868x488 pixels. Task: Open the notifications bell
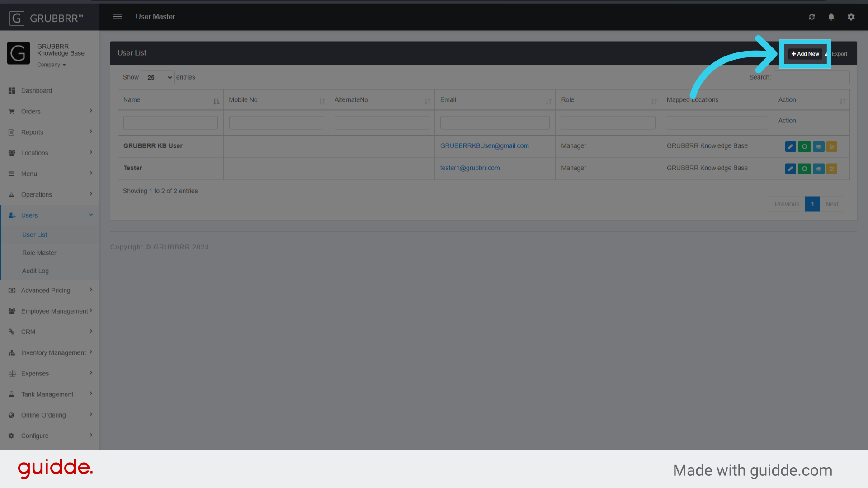pyautogui.click(x=831, y=17)
